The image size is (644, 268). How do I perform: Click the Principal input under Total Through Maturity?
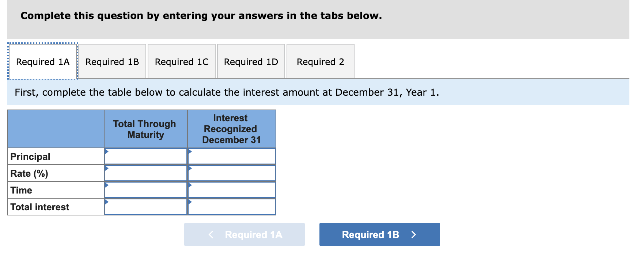(146, 156)
